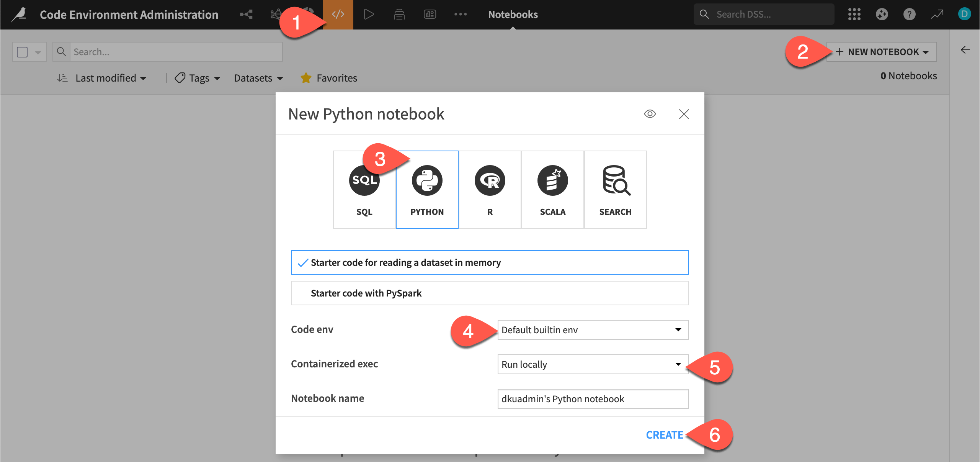The height and width of the screenshot is (462, 980).
Task: Select the R notebook type
Action: tap(490, 190)
